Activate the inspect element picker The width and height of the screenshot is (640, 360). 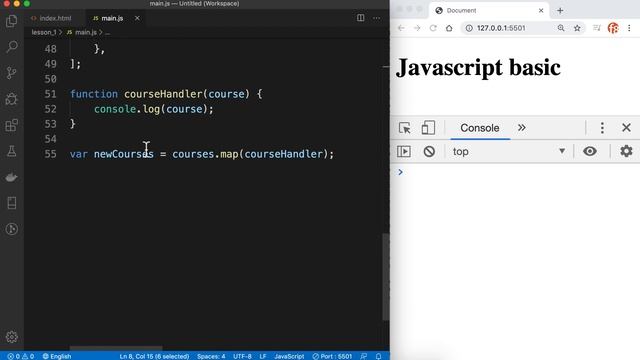pos(404,128)
